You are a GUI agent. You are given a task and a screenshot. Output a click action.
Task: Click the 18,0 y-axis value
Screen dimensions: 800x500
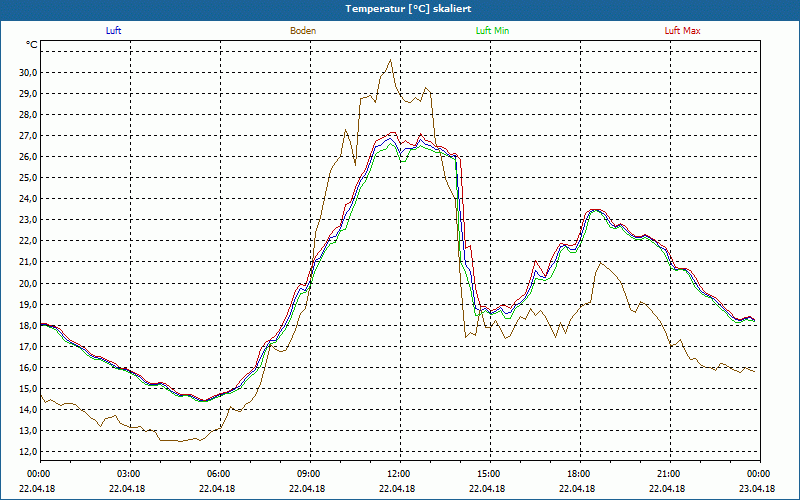tap(29, 326)
